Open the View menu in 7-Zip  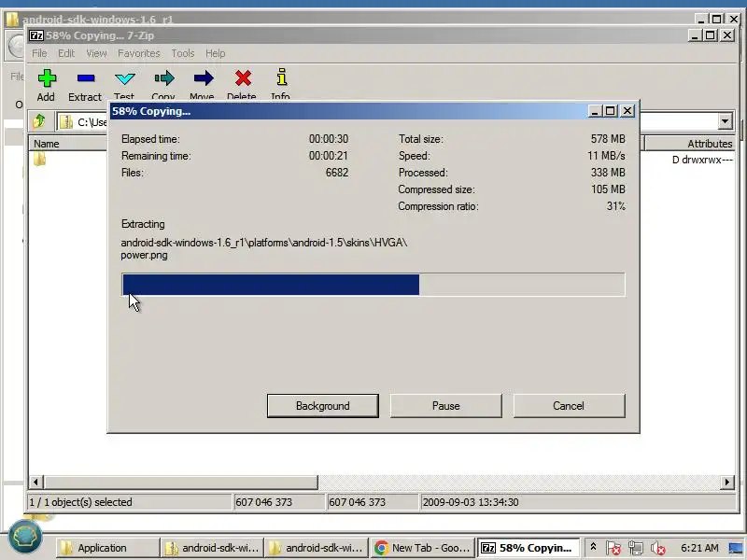96,53
